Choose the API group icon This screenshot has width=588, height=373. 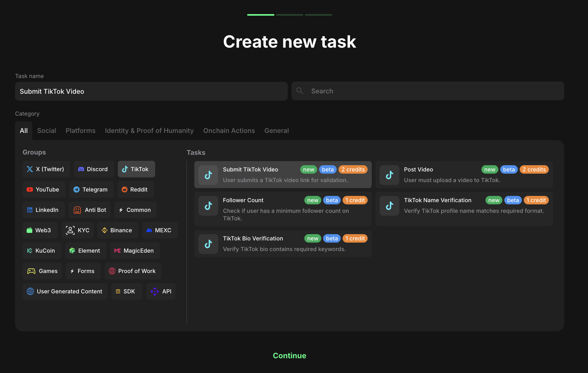(x=155, y=292)
